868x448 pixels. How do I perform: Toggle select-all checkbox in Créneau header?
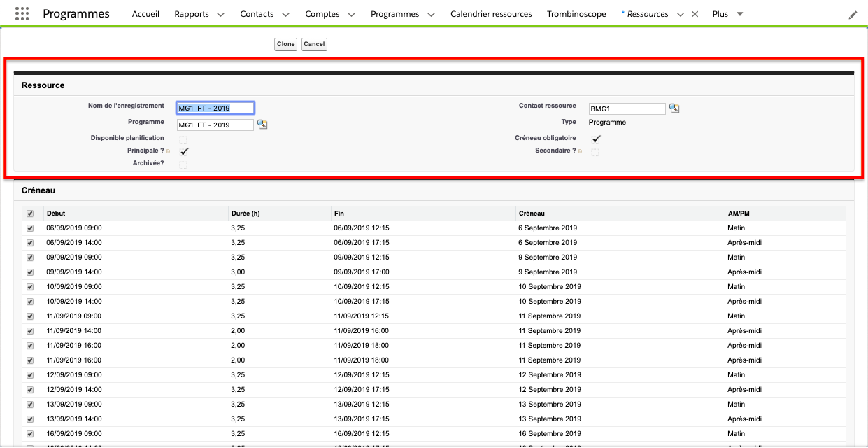tap(29, 213)
